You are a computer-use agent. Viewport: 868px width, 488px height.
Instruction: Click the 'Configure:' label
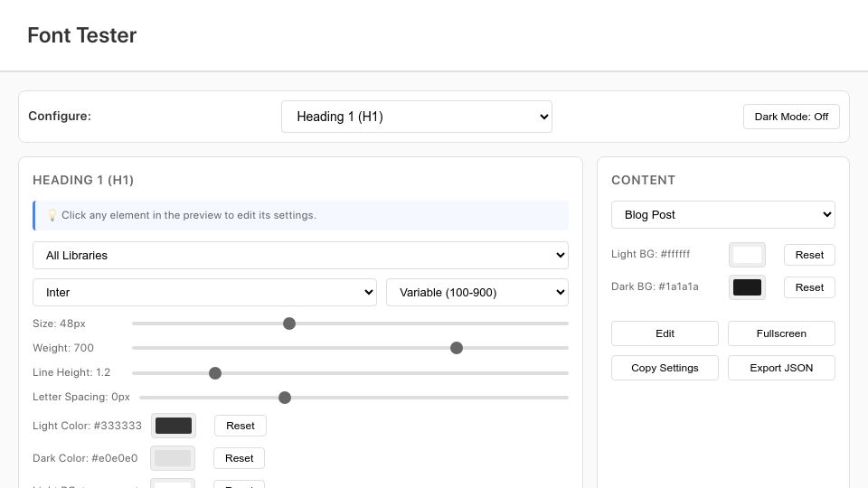[x=60, y=117]
